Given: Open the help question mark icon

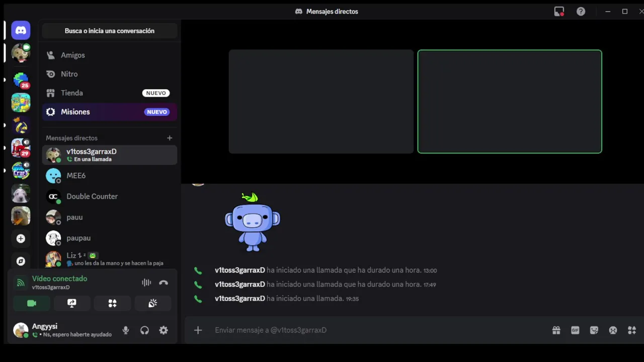Looking at the screenshot, I should [581, 11].
